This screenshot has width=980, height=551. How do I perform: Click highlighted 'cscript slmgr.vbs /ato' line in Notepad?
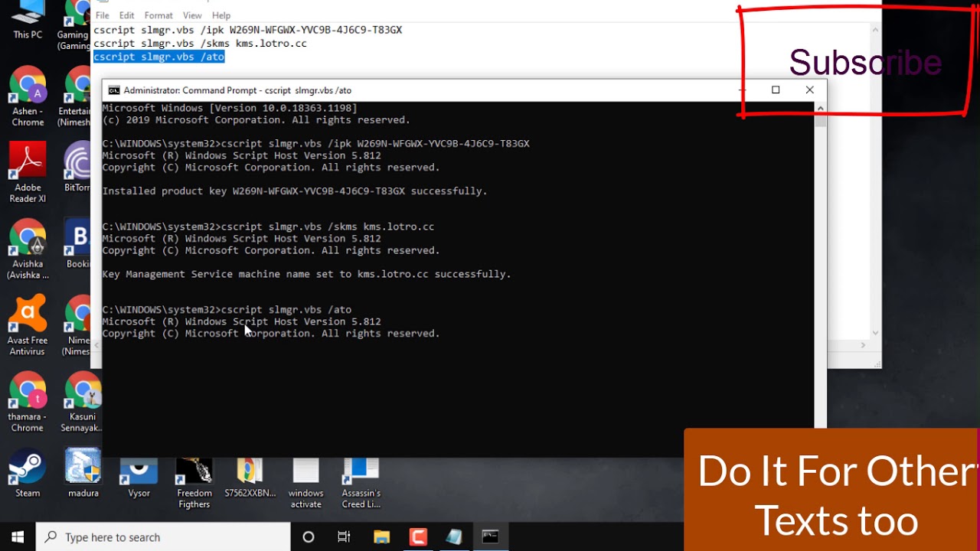[159, 57]
